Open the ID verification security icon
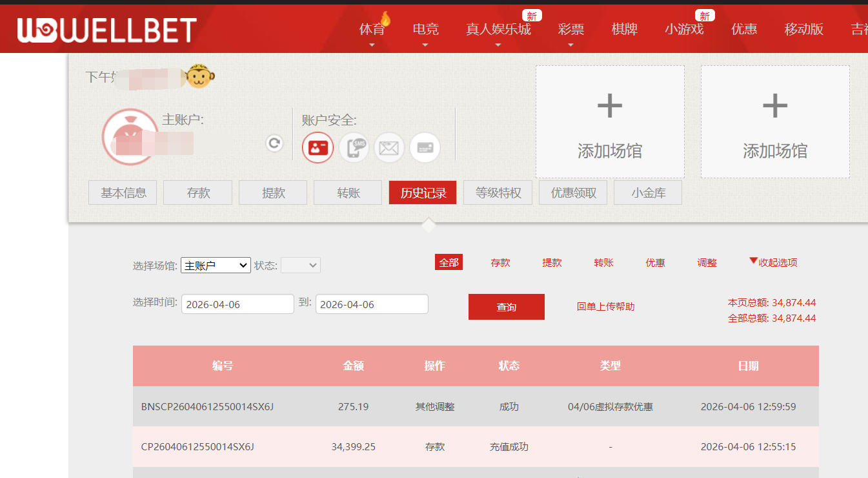 click(318, 147)
